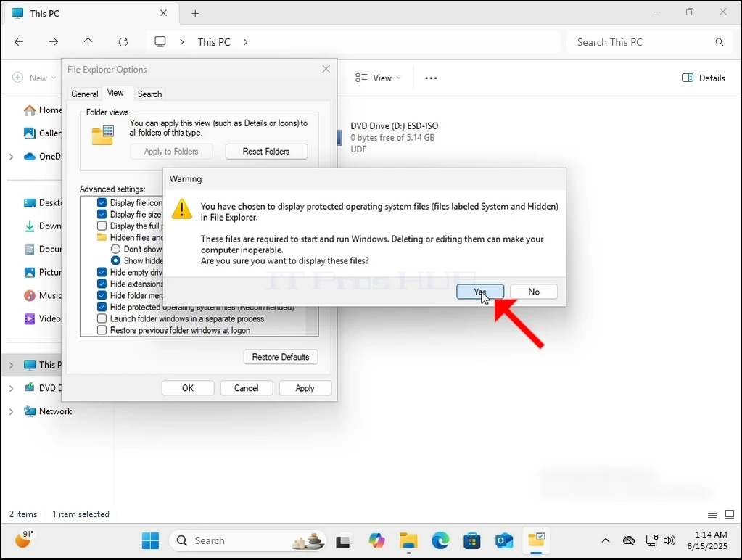The image size is (742, 560).
Task: Click the taskbar Search box
Action: pyautogui.click(x=247, y=540)
